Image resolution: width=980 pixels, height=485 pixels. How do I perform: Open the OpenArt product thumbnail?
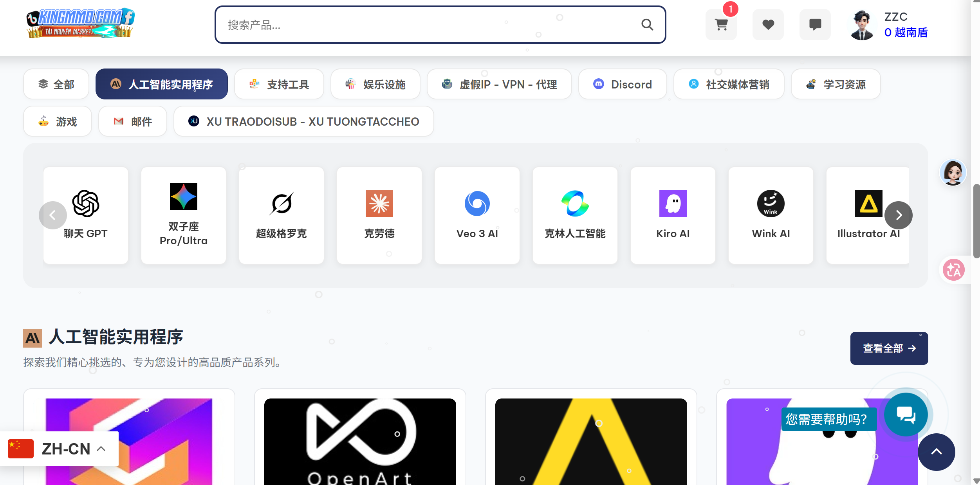[360, 442]
